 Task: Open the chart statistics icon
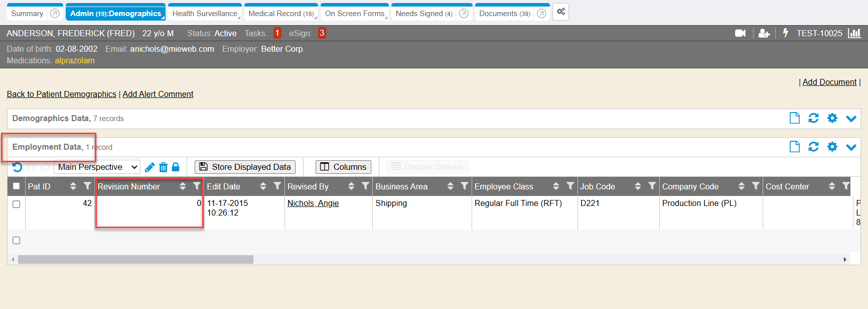[854, 33]
